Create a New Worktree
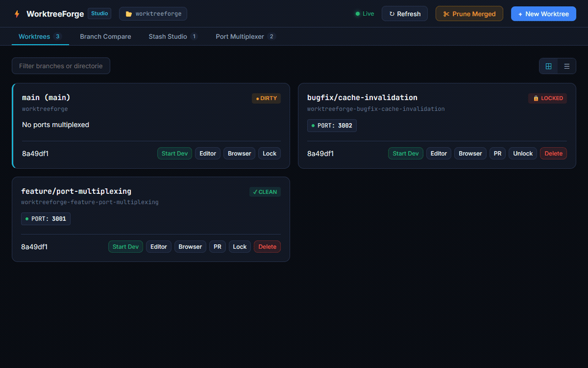 pyautogui.click(x=543, y=14)
